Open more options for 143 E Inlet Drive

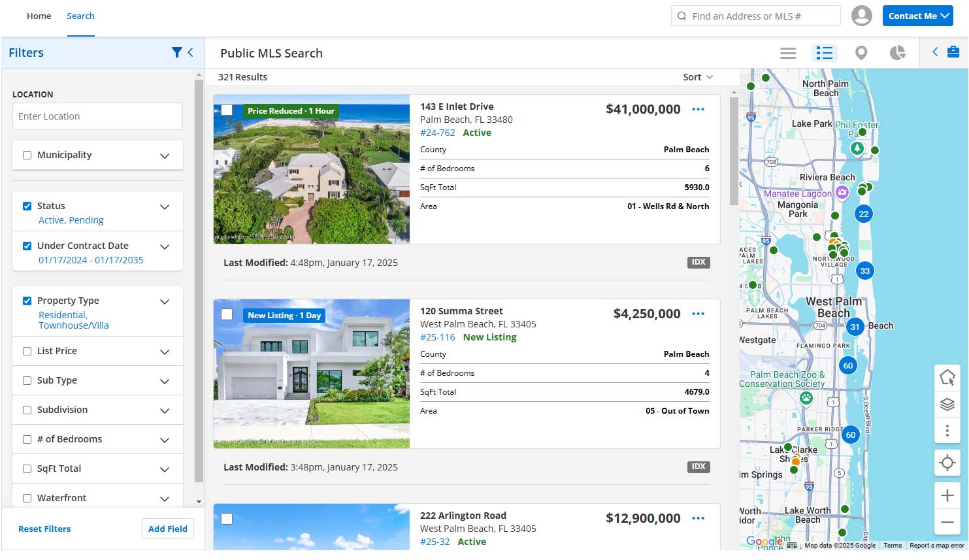tap(698, 109)
